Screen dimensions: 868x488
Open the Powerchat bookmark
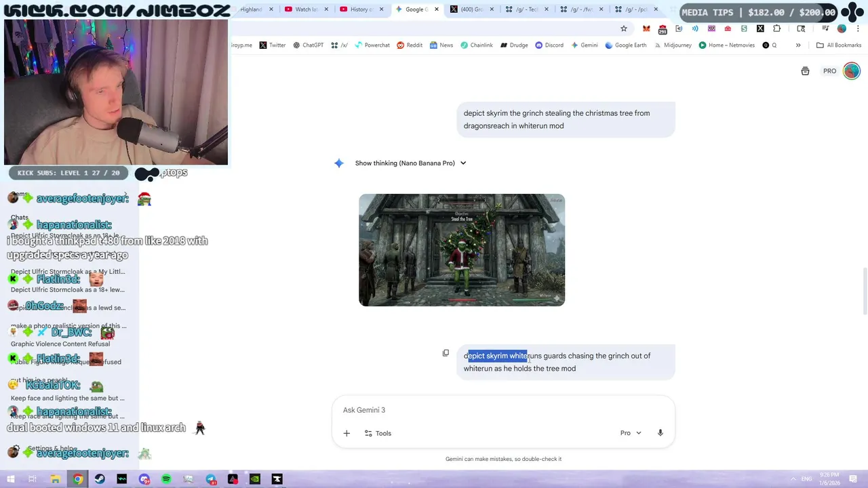tap(372, 45)
